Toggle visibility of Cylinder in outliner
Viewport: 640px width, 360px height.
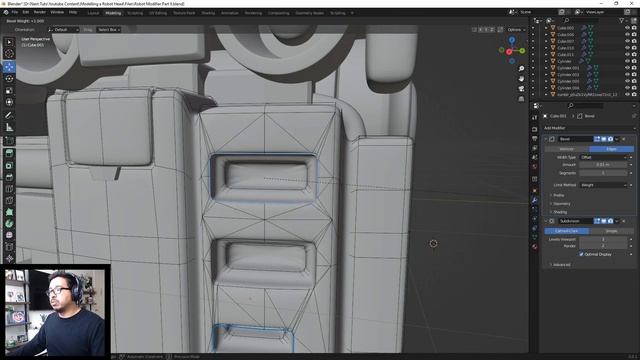click(627, 61)
